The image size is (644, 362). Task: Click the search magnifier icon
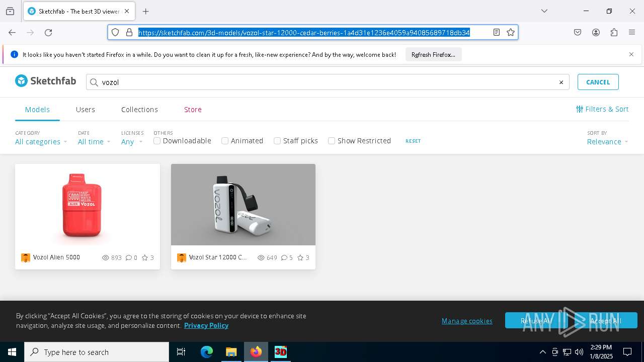click(94, 82)
